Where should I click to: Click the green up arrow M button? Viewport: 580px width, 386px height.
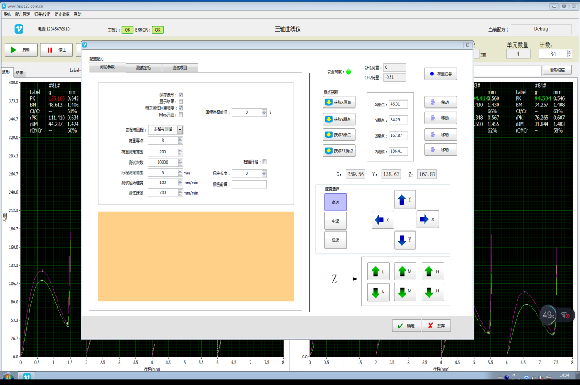click(x=405, y=271)
